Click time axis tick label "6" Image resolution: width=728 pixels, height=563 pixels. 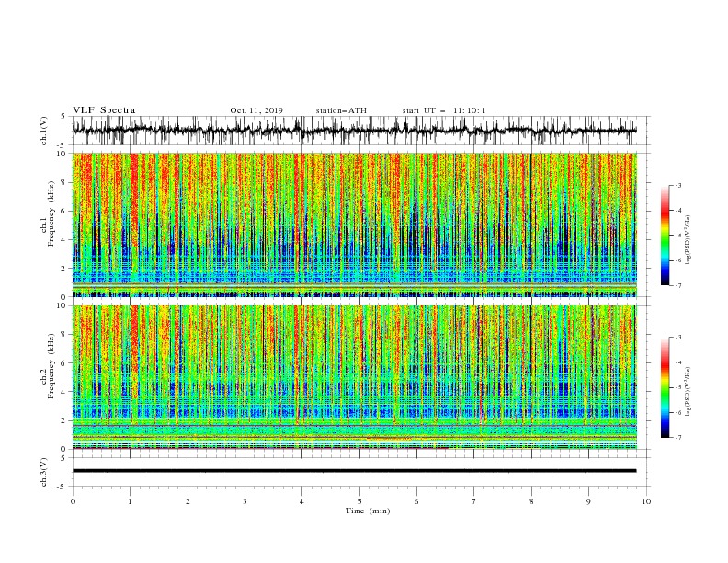pos(416,501)
